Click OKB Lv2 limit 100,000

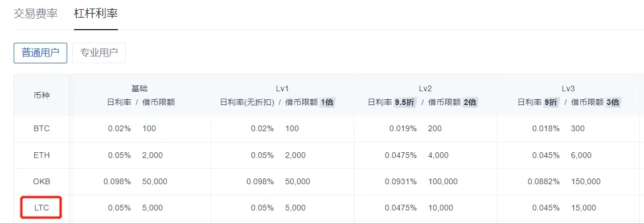pos(443,181)
